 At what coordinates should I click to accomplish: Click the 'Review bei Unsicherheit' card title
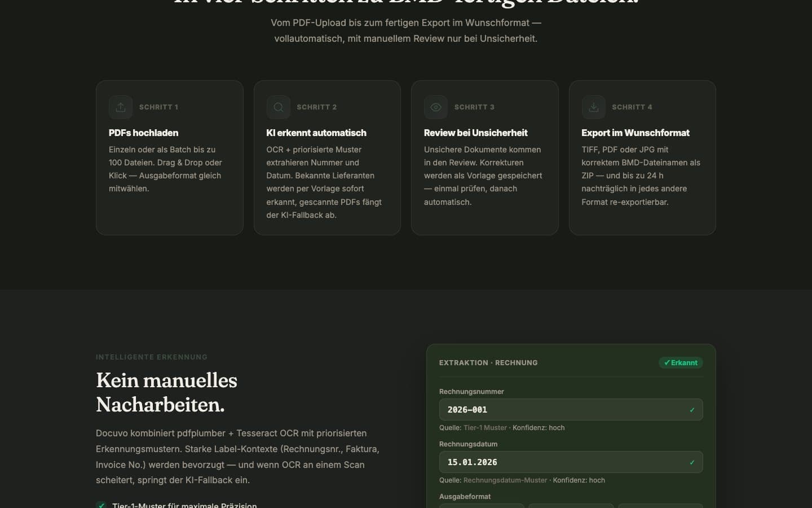click(475, 133)
